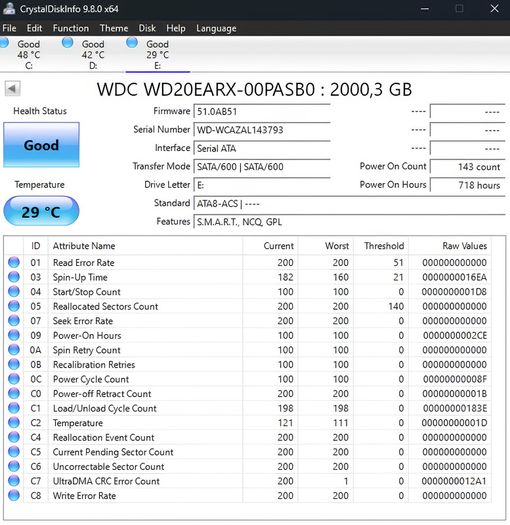Select the E: drive status orb
Image resolution: width=510 pixels, height=525 pixels.
[x=132, y=43]
